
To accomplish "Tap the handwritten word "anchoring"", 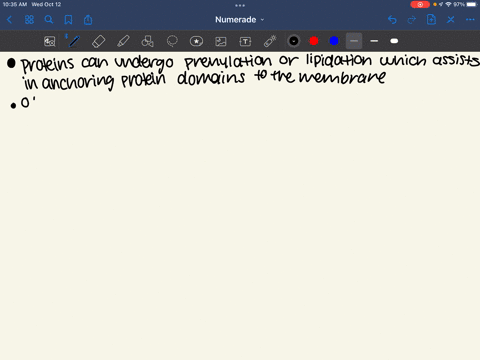I will [x=78, y=82].
